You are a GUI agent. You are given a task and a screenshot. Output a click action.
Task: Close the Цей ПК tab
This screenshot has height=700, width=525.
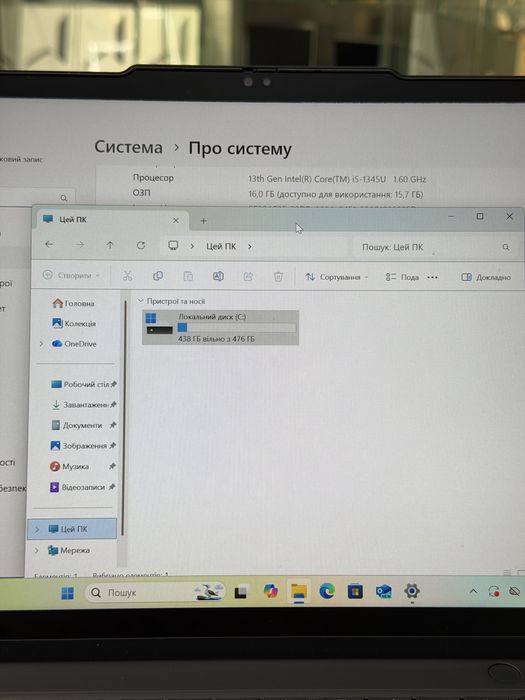176,220
